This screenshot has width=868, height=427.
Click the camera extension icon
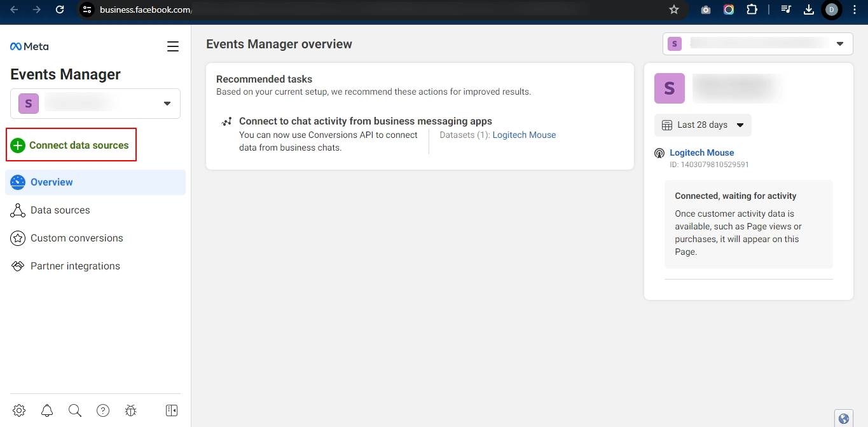pos(705,10)
